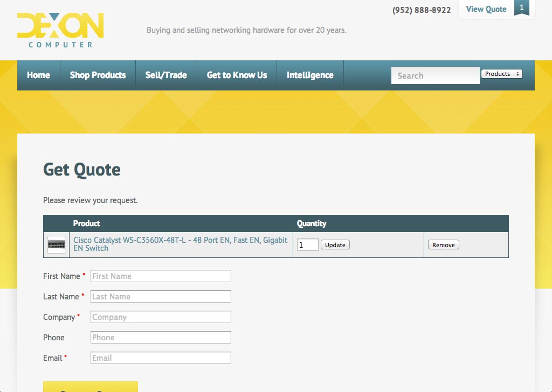Open the Get to Know Us menu
This screenshot has width=552, height=392.
(x=237, y=75)
